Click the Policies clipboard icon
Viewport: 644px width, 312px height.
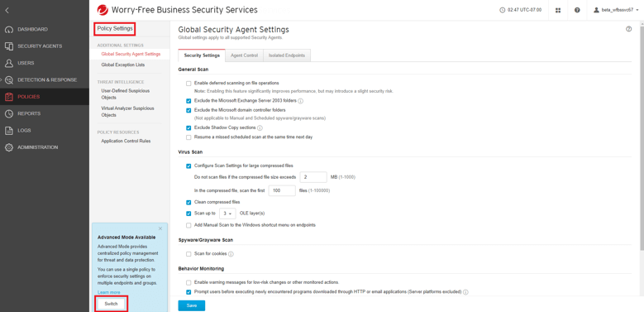tap(9, 97)
